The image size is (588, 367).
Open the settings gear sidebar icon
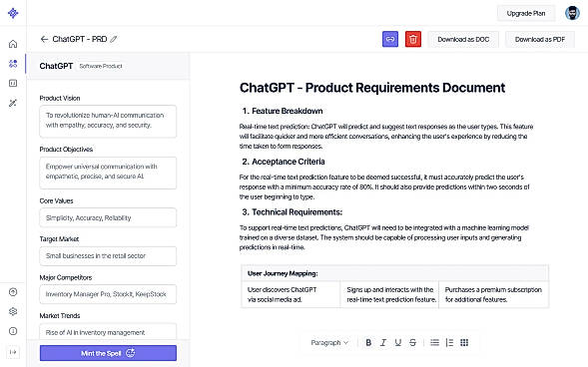tap(13, 311)
